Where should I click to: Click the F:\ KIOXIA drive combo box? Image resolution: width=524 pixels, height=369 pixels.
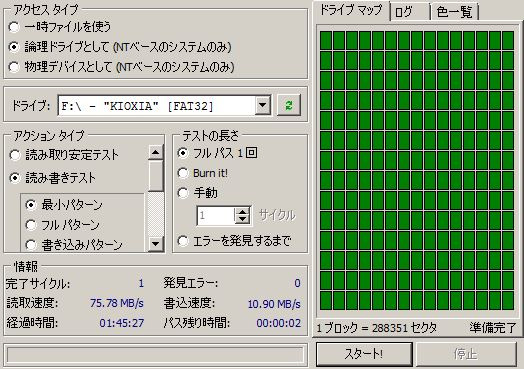(x=164, y=106)
